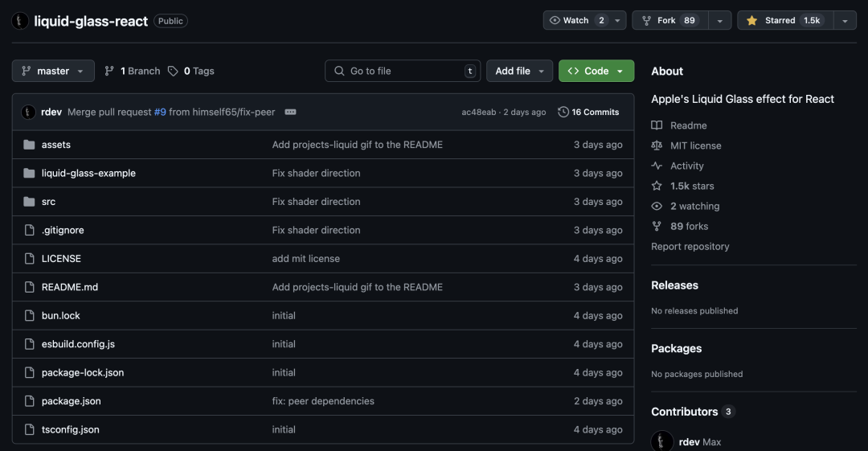Click the src folder icon
868x451 pixels.
pyautogui.click(x=30, y=202)
